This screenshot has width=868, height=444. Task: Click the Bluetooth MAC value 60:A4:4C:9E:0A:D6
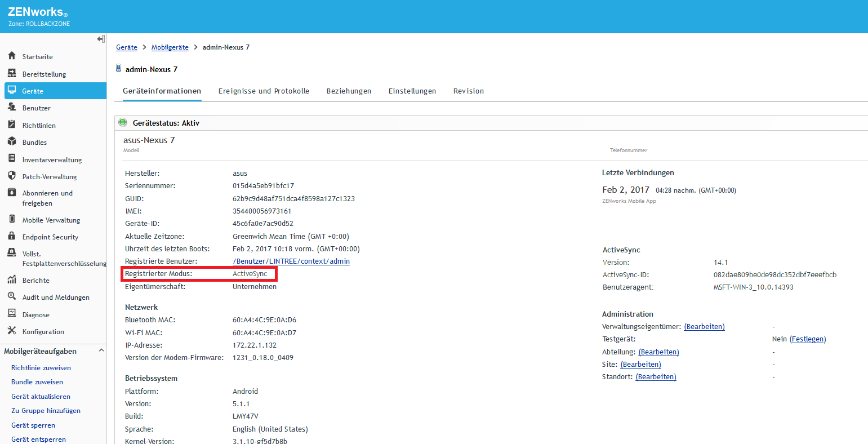point(264,319)
